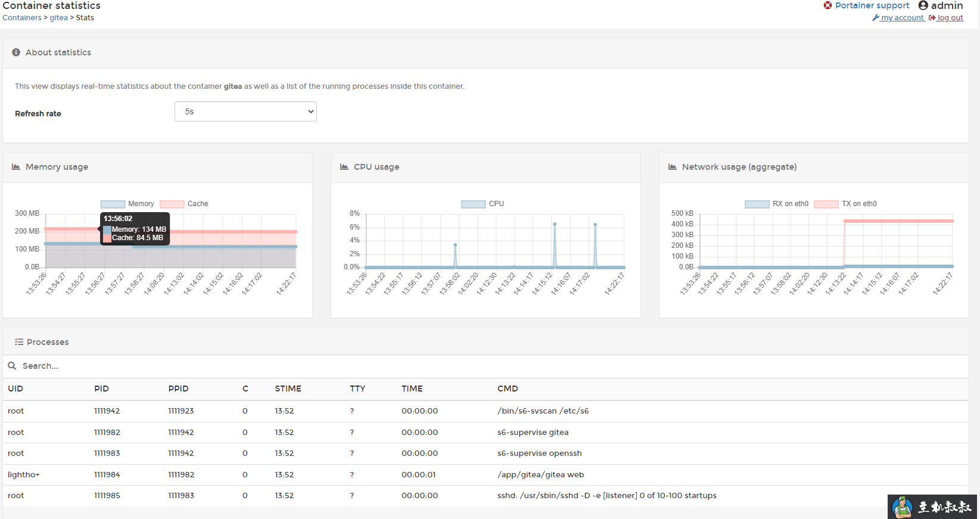The height and width of the screenshot is (519, 980).
Task: Click the CPU spike point near 14:16:07
Action: [x=555, y=224]
